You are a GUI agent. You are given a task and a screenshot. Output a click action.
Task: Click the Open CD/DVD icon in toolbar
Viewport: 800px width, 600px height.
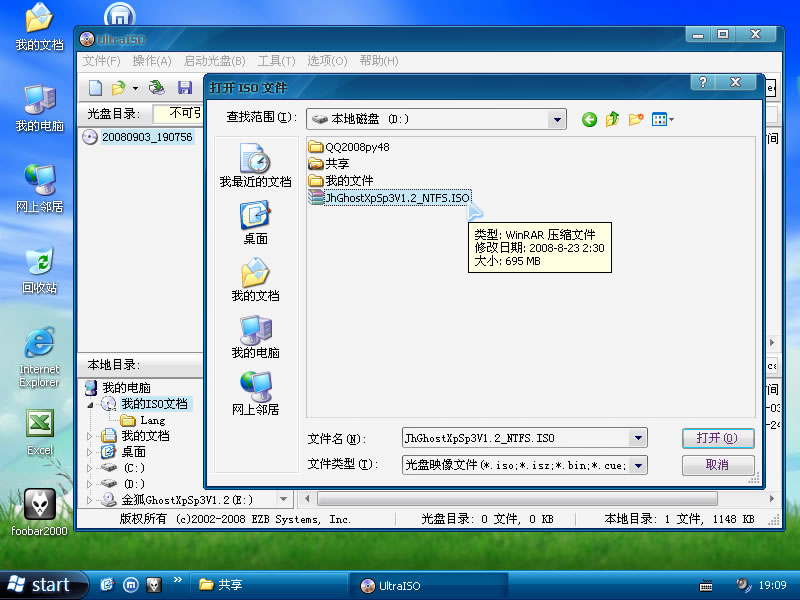(x=157, y=88)
